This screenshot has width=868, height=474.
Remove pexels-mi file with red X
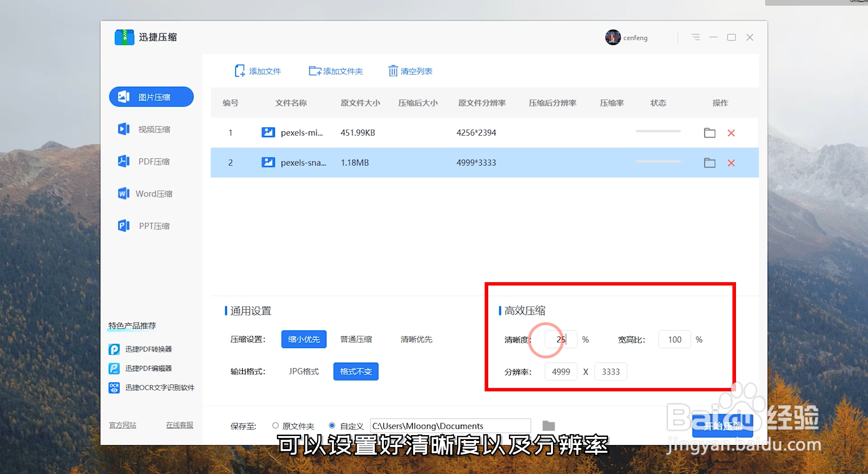point(731,133)
